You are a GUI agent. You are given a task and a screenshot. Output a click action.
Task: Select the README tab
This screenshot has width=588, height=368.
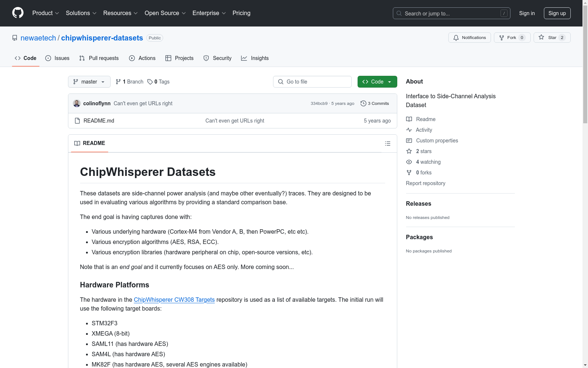click(x=90, y=143)
